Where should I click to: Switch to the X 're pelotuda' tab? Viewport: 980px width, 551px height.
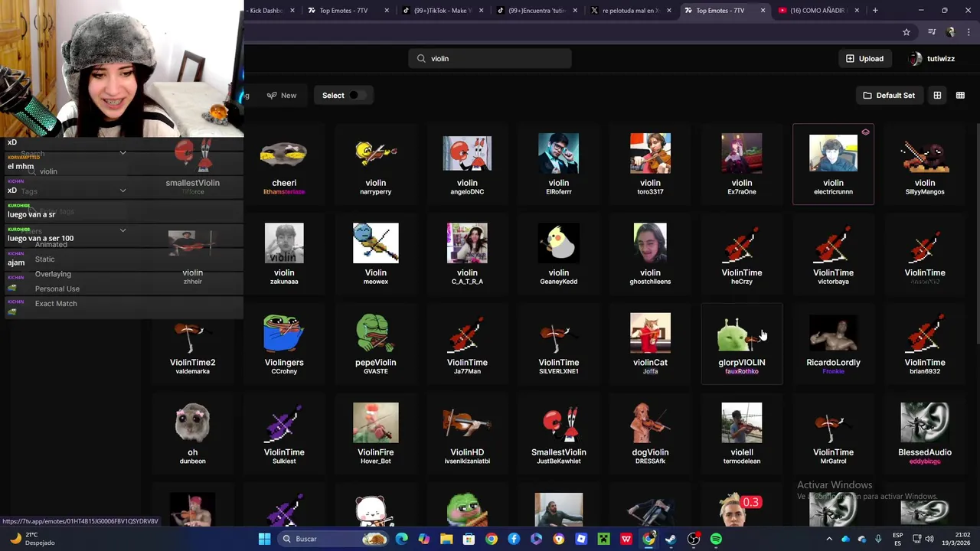point(631,10)
